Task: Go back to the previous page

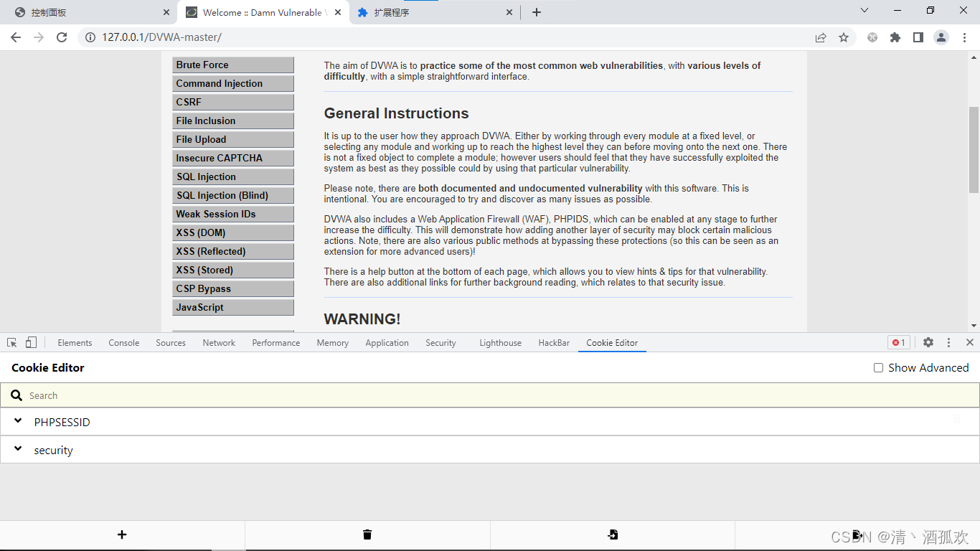Action: [x=16, y=37]
